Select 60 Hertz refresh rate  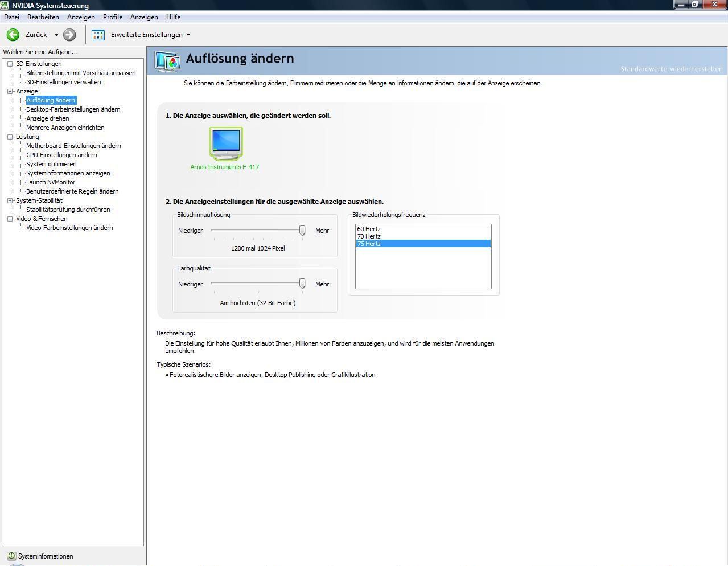point(423,229)
